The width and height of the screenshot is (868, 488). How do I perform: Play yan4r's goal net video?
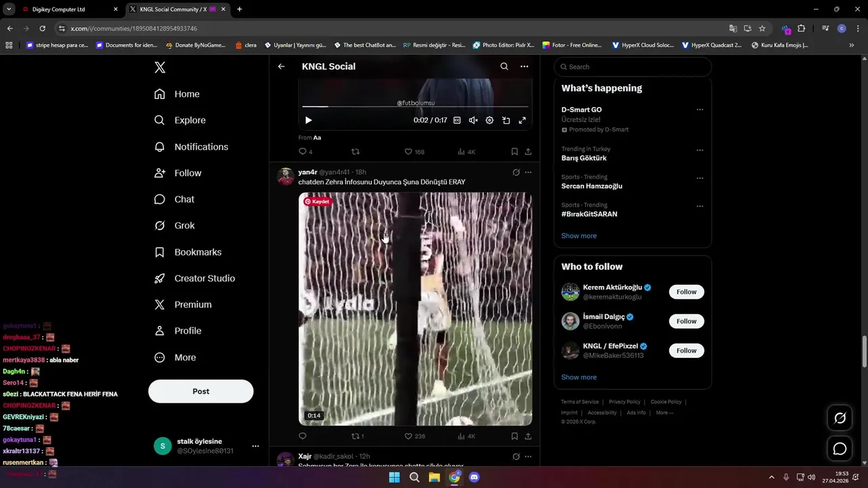coord(415,309)
